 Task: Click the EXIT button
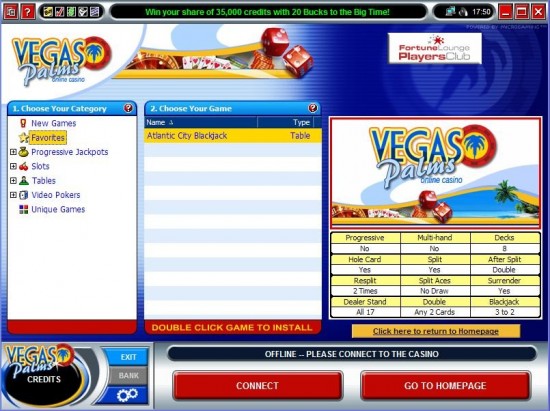tap(128, 357)
